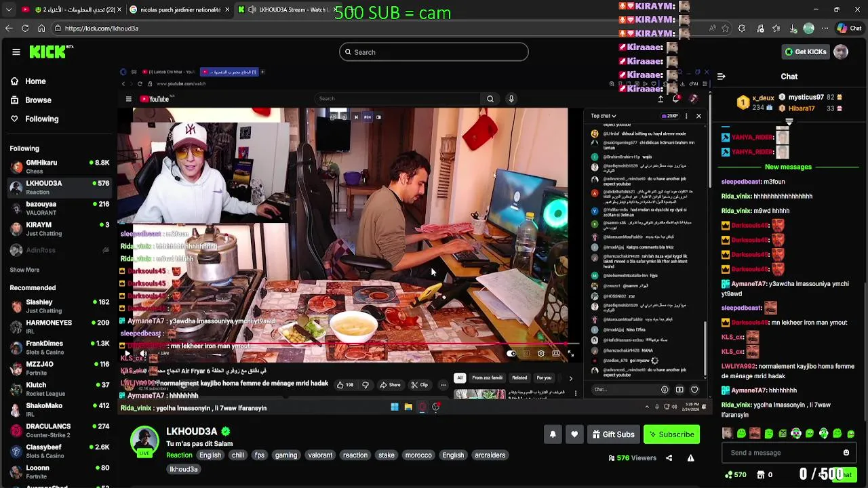Share the stream via share icon

point(669,458)
